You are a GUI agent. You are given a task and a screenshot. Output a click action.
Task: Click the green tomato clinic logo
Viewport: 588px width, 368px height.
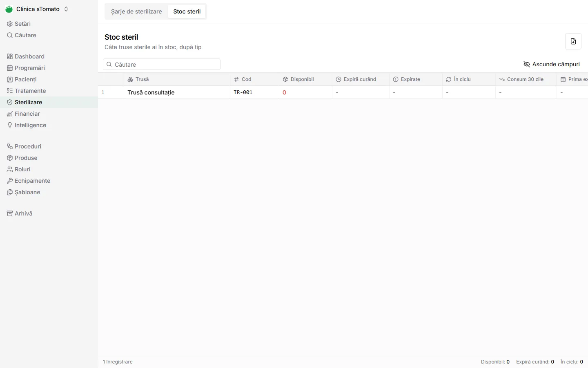pyautogui.click(x=9, y=9)
